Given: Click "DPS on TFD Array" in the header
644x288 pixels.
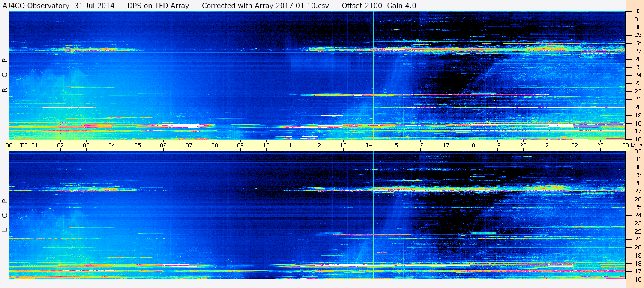Looking at the screenshot, I should click(x=158, y=6).
